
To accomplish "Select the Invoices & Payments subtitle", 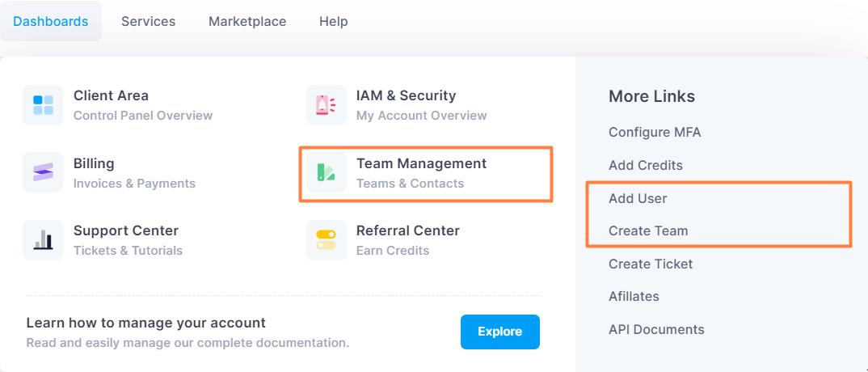I will [134, 184].
